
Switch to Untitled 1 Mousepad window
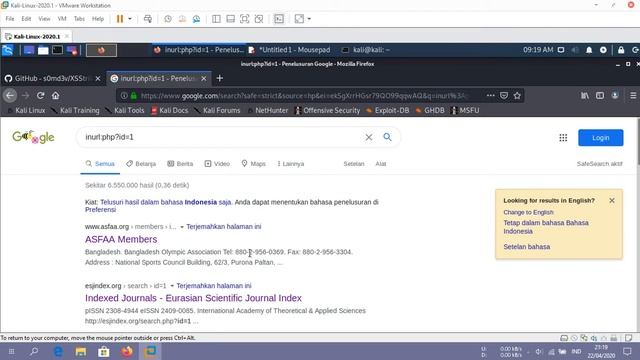(289, 50)
